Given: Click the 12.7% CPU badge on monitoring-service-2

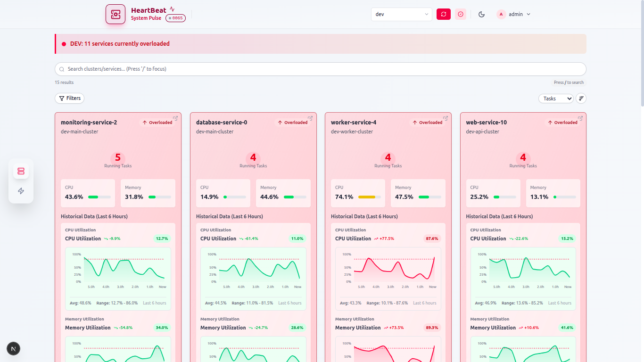Looking at the screenshot, I should point(162,239).
